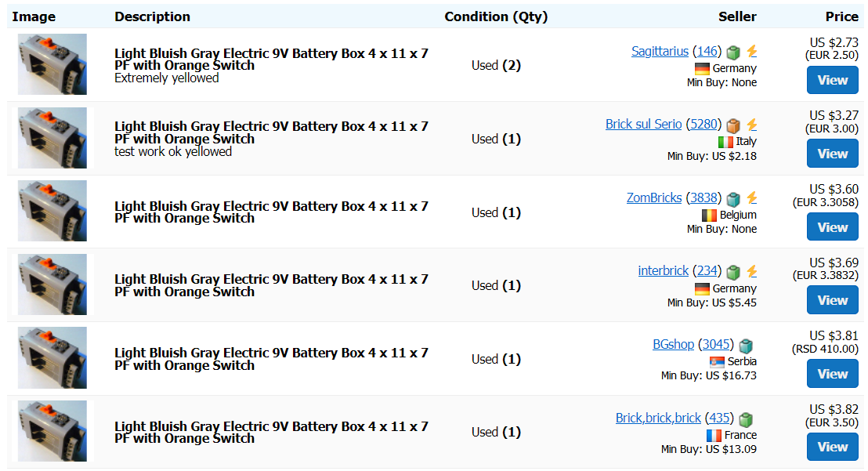
Task: Open interbrick feedback score 234
Action: click(x=707, y=271)
